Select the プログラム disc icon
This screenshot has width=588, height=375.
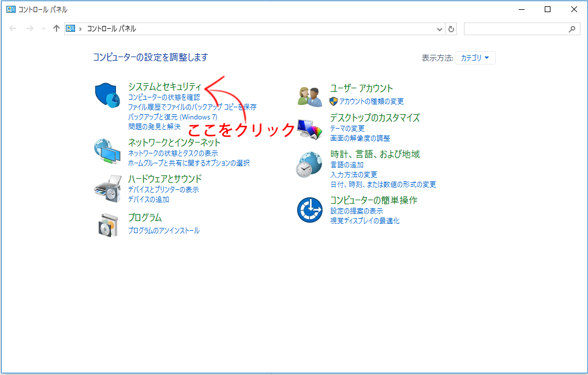point(109,223)
